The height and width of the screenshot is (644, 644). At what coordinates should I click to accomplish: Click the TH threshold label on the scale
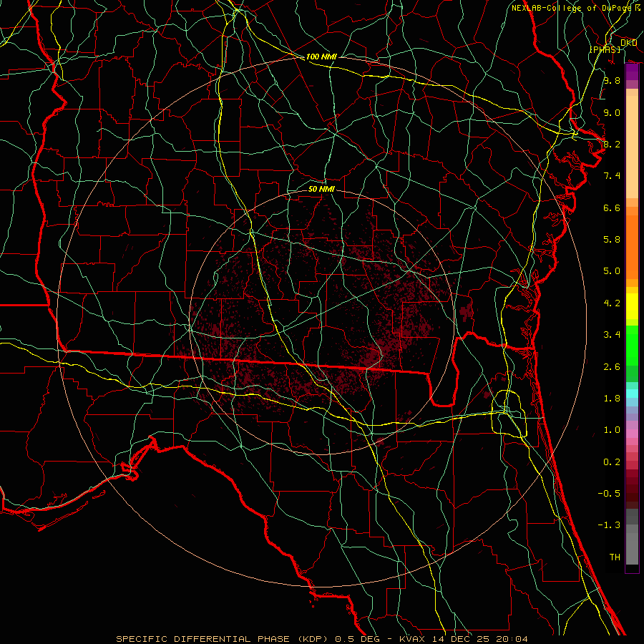(x=615, y=557)
